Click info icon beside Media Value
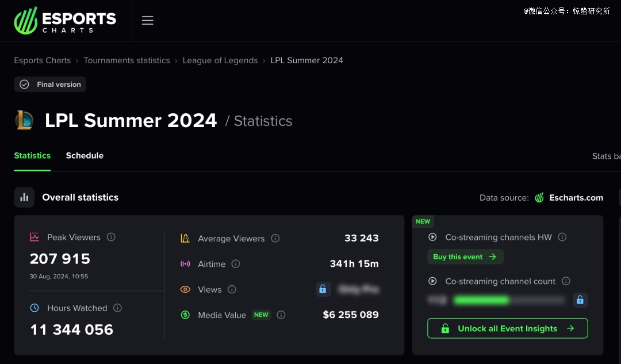The width and height of the screenshot is (621, 364). tap(281, 315)
